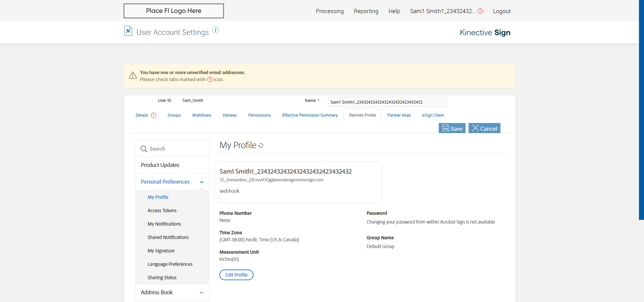Click the refresh icon next to My Profile
Screen dimensions: 644x302
point(261,145)
